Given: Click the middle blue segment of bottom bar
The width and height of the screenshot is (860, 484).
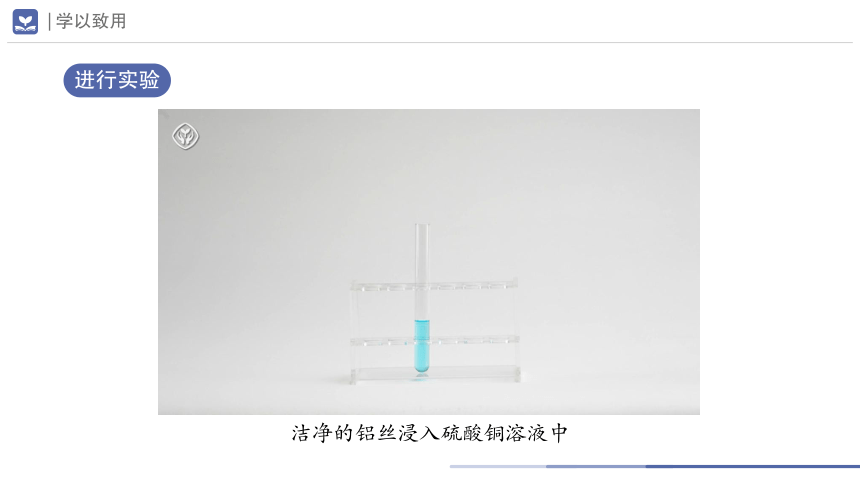Looking at the screenshot, I should click(x=596, y=466).
